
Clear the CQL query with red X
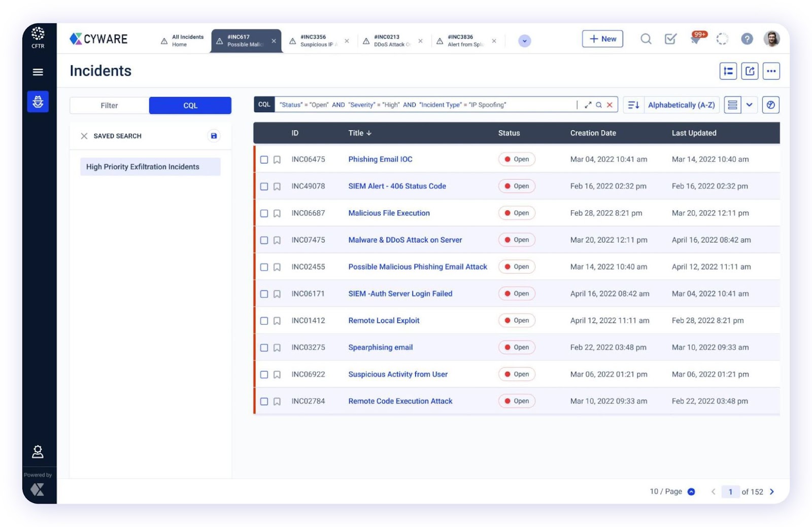tap(610, 105)
